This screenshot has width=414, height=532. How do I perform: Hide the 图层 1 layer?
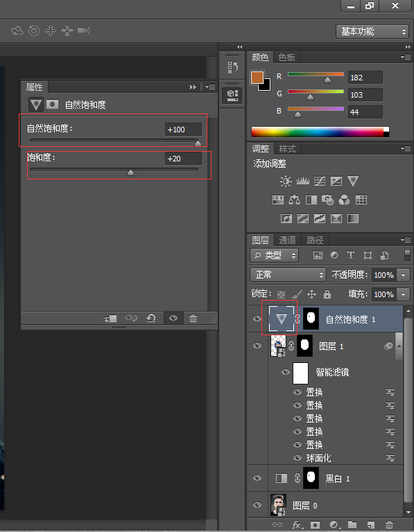257,346
